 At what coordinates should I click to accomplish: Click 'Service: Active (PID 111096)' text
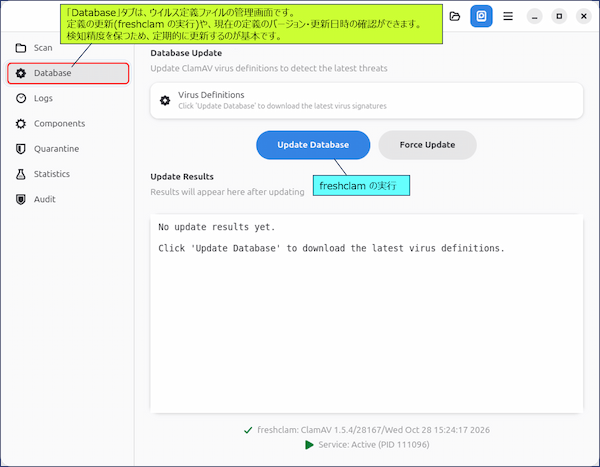point(374,445)
